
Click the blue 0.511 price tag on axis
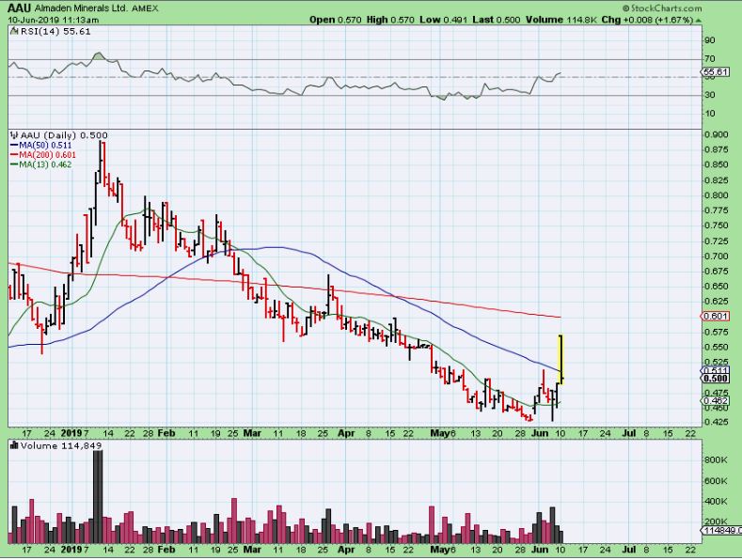pos(715,371)
